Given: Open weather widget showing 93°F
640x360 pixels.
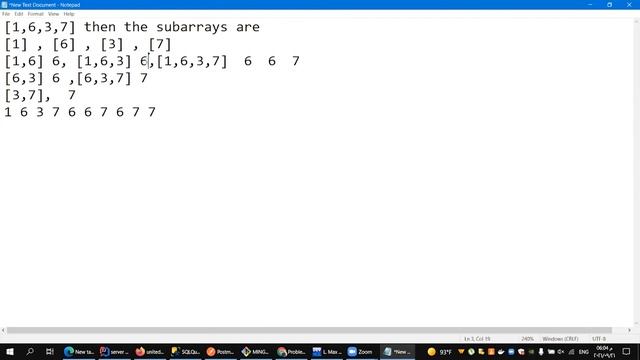Looking at the screenshot, I should pyautogui.click(x=440, y=352).
